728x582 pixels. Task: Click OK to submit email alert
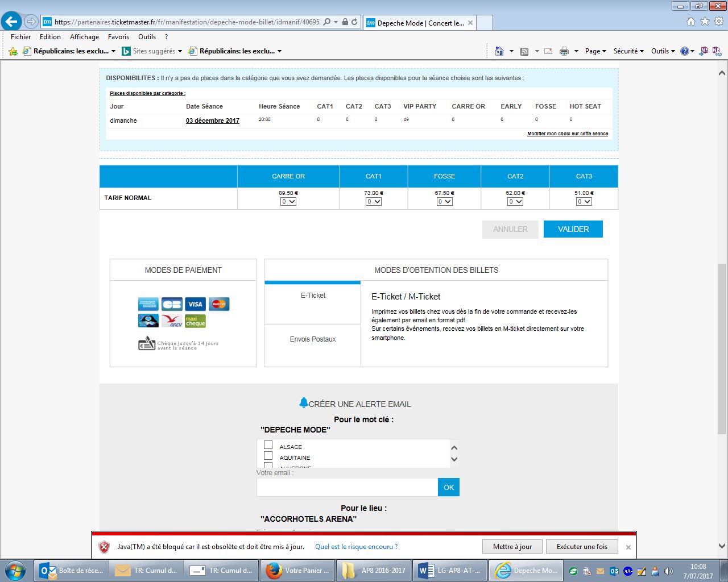(x=449, y=487)
